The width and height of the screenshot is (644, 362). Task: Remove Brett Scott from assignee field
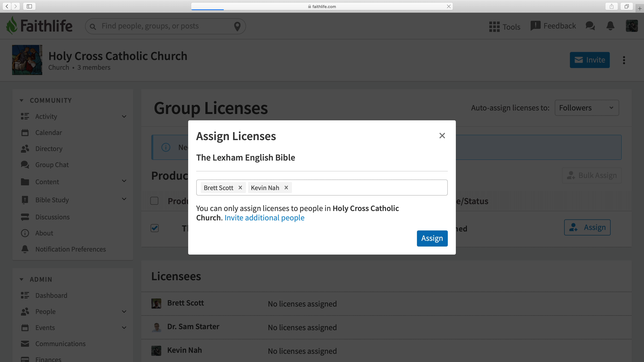coord(240,188)
